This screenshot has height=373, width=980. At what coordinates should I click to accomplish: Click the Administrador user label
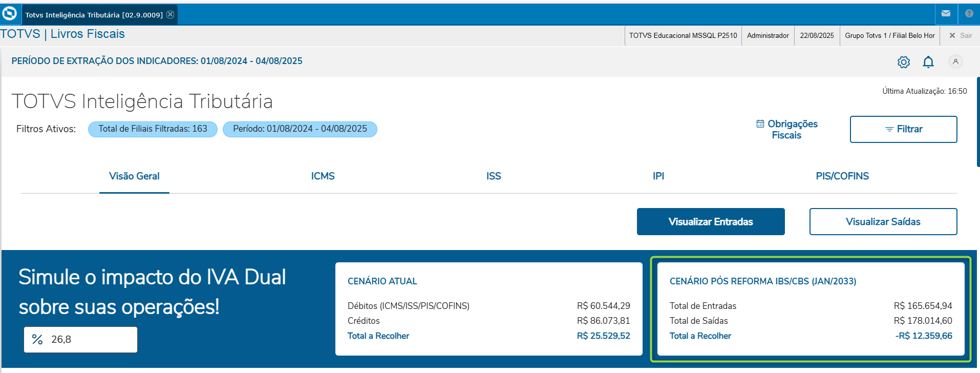click(768, 35)
